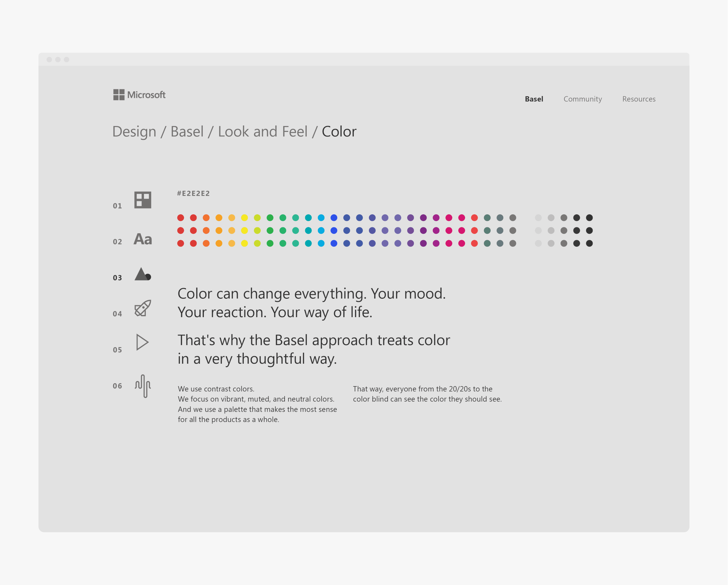Pick the lightest gray swatch, top row
Screen dimensions: 728x585
538,218
